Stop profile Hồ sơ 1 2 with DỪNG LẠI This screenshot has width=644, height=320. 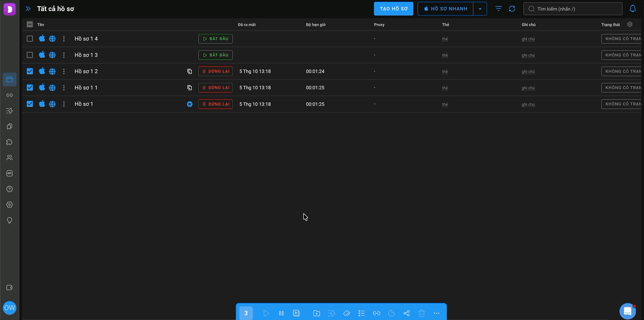(216, 72)
